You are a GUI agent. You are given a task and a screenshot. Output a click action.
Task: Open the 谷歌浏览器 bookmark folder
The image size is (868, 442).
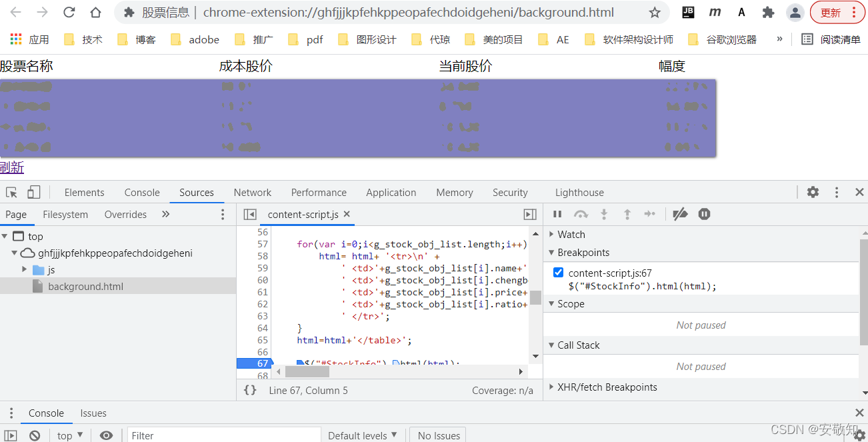722,39
